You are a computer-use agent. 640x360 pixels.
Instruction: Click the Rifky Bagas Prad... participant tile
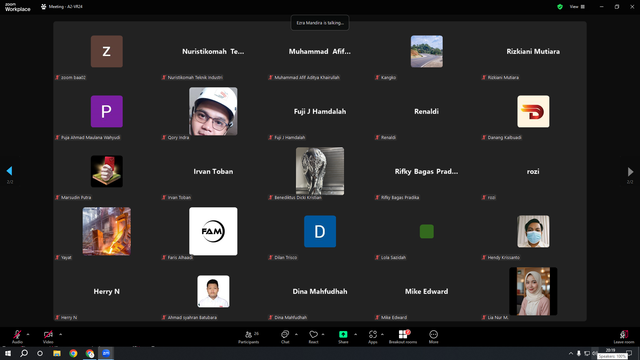click(427, 171)
